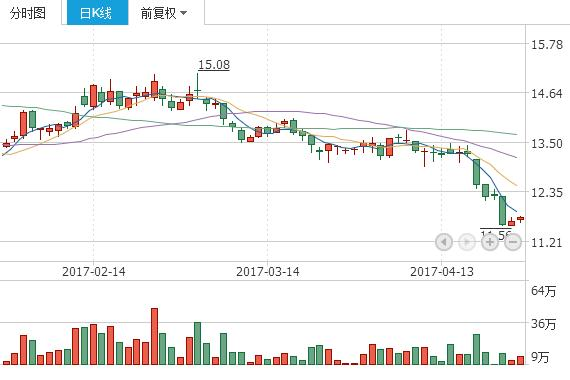Click the 36万 volume axis label
The image size is (570, 380).
(x=543, y=324)
